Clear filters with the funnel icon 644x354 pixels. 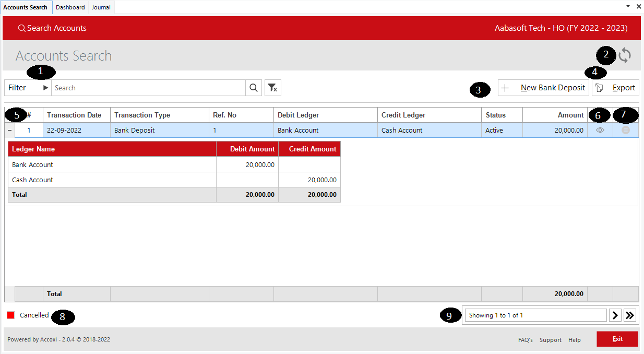tap(273, 88)
